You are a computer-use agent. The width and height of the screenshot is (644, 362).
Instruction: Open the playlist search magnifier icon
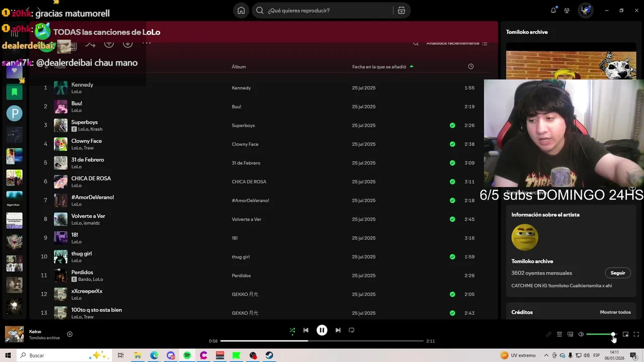(x=416, y=43)
